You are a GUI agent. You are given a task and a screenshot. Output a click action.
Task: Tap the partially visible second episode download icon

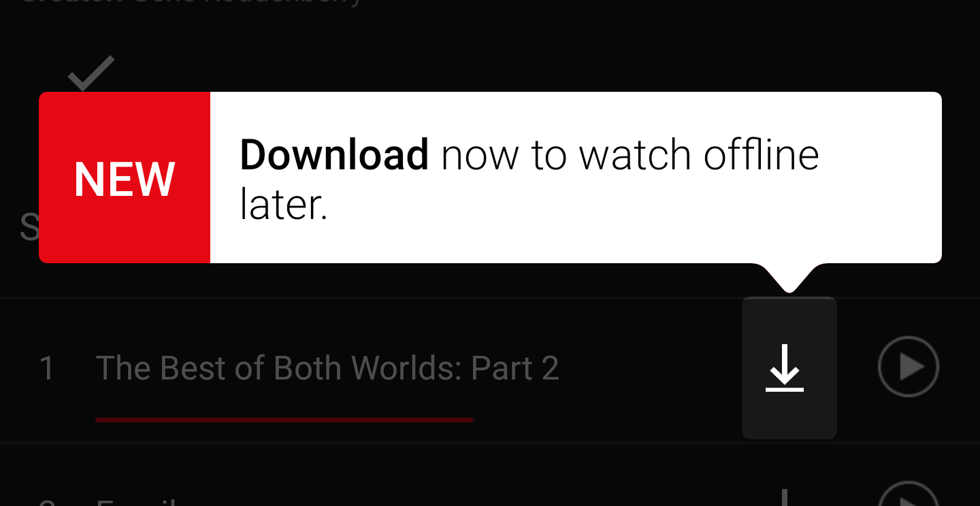tap(785, 497)
